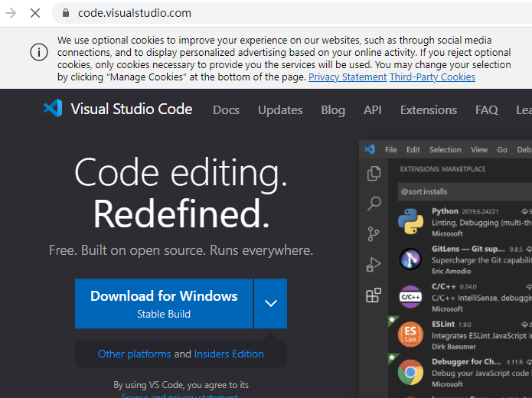Viewport: 532px width, 398px height.
Task: Click the browser forward arrow
Action: click(x=11, y=13)
